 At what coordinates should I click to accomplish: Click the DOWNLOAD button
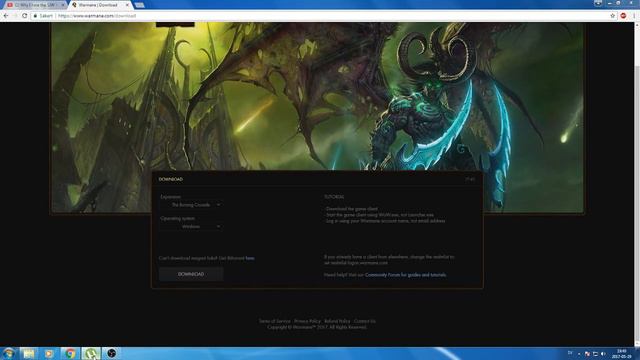191,274
